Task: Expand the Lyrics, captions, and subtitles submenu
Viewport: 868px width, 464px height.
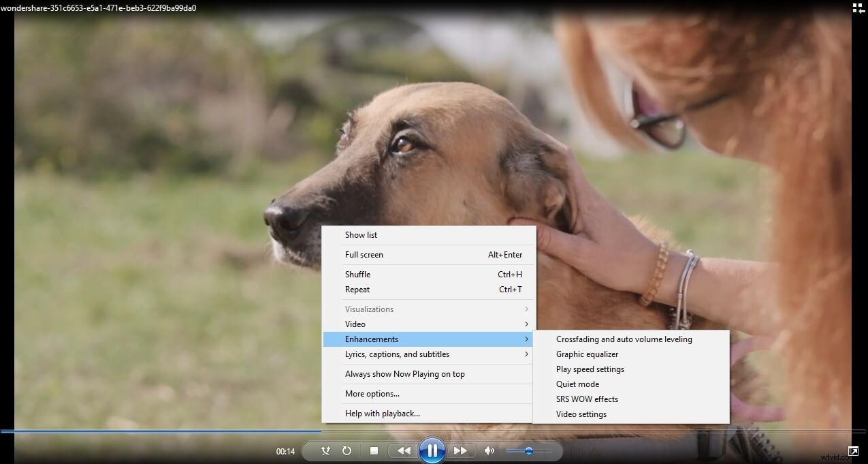Action: tap(397, 354)
